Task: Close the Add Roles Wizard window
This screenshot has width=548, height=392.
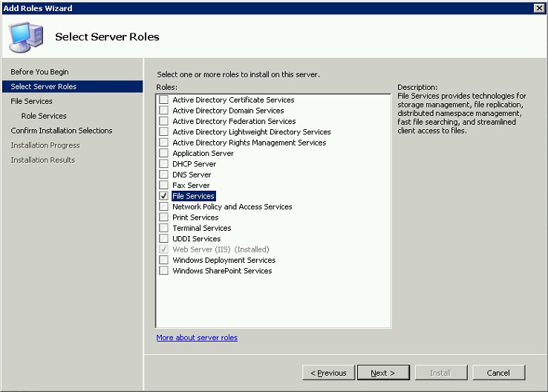Action: coord(539,8)
